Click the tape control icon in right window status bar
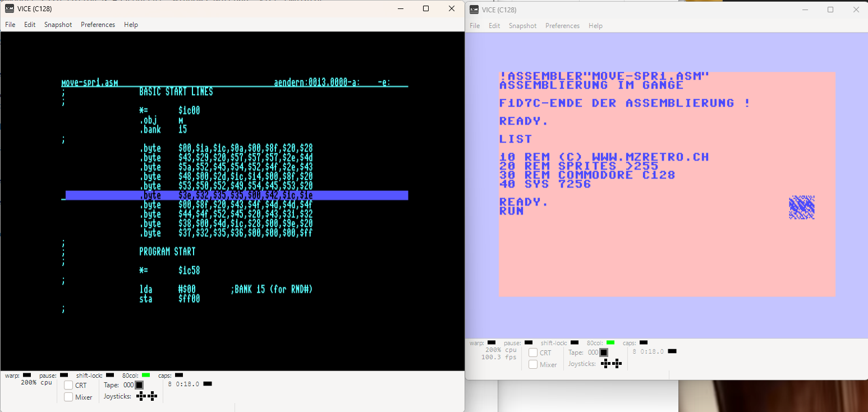868x412 pixels. [604, 353]
